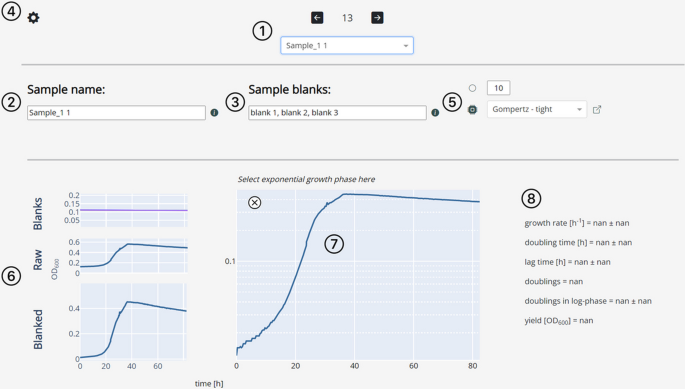Viewport: 685px width, 389px height.
Task: Clear selection with the X icon in plot
Action: tap(255, 202)
